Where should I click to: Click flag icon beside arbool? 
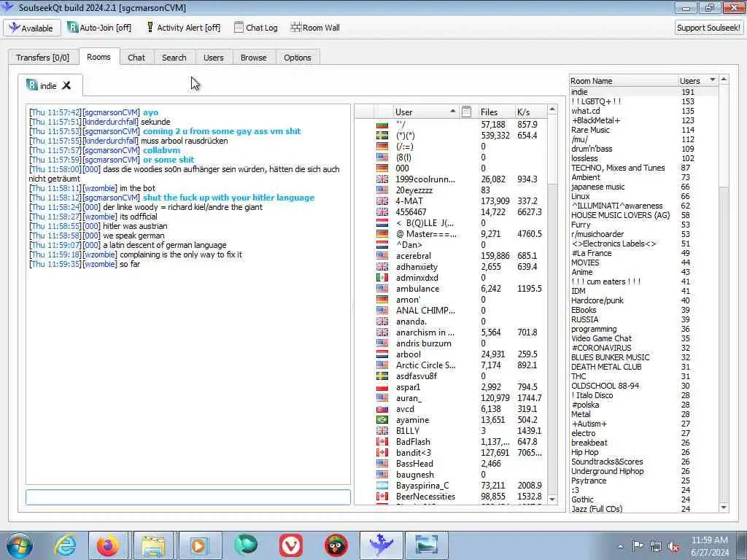click(x=382, y=354)
